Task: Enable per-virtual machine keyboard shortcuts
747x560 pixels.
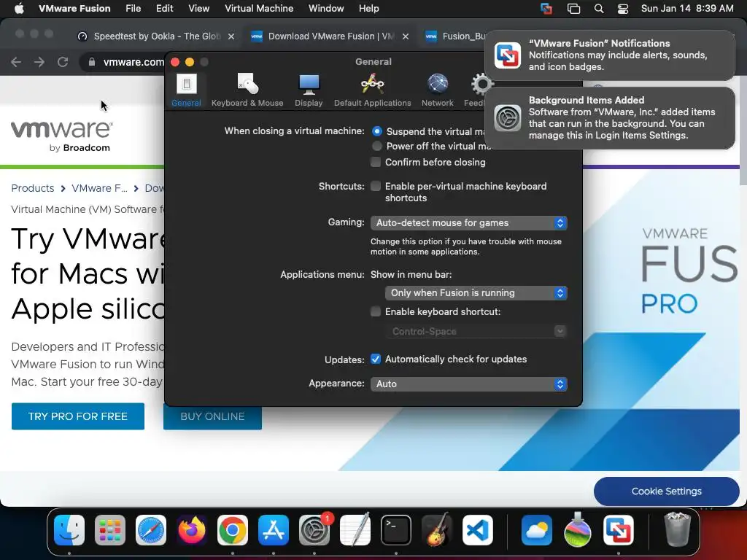Action: tap(376, 186)
